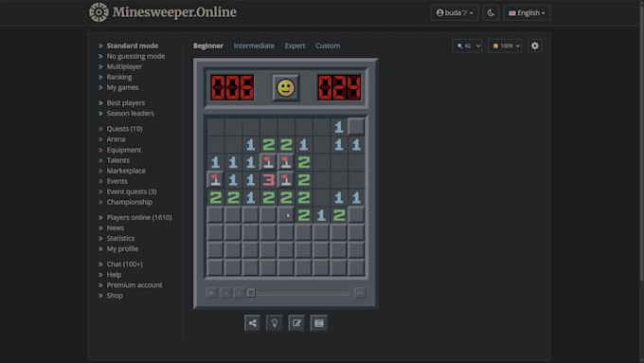Click the unrevealed bottom-left corner cell
This screenshot has height=363, width=644.
tap(215, 267)
